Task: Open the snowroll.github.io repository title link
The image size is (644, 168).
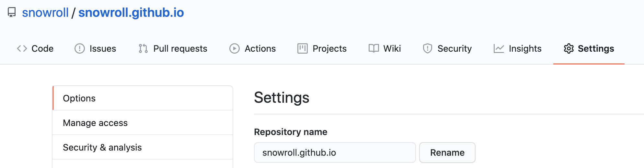Action: click(131, 13)
